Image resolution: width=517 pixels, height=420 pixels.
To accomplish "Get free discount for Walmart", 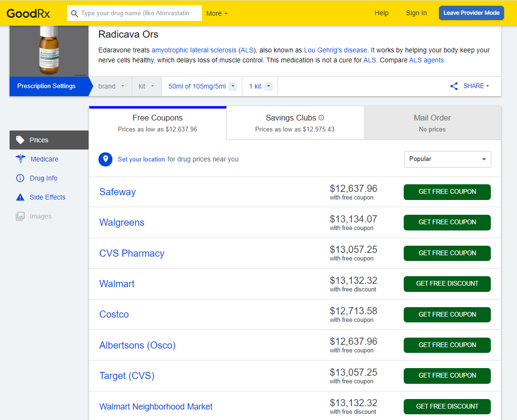I will pyautogui.click(x=447, y=284).
